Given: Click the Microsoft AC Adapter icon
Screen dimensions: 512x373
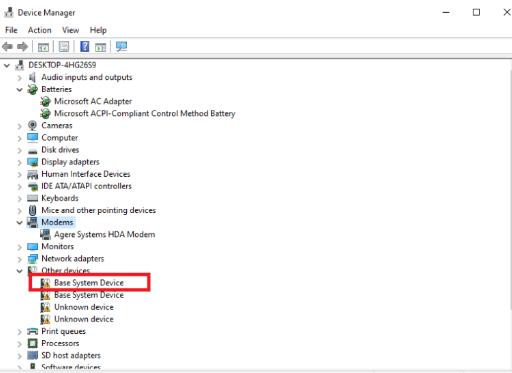Looking at the screenshot, I should (45, 101).
